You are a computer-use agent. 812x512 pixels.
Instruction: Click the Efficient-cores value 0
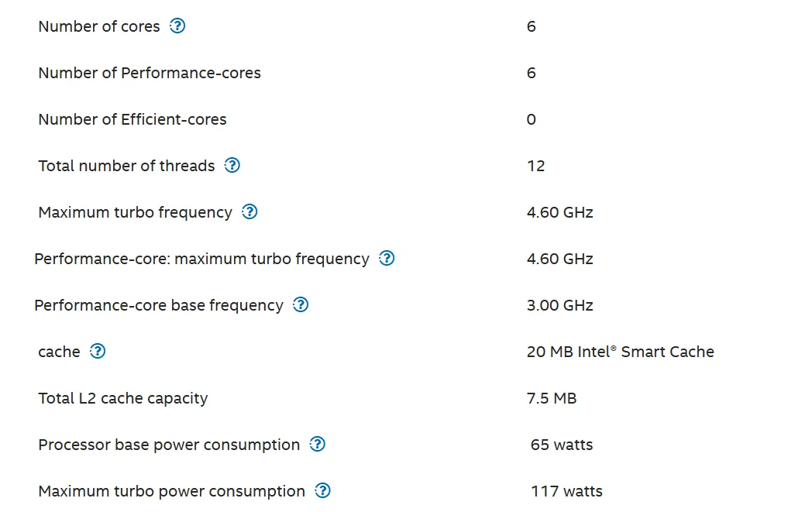(532, 119)
